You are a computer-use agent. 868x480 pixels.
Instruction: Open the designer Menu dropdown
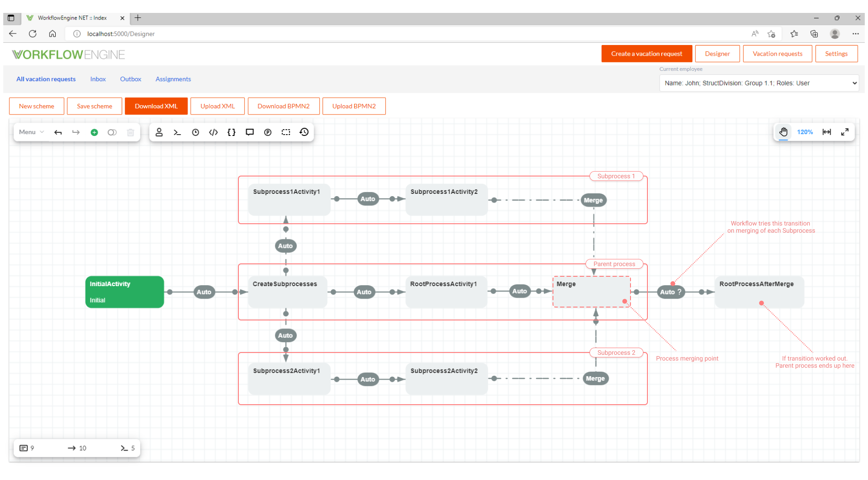31,132
